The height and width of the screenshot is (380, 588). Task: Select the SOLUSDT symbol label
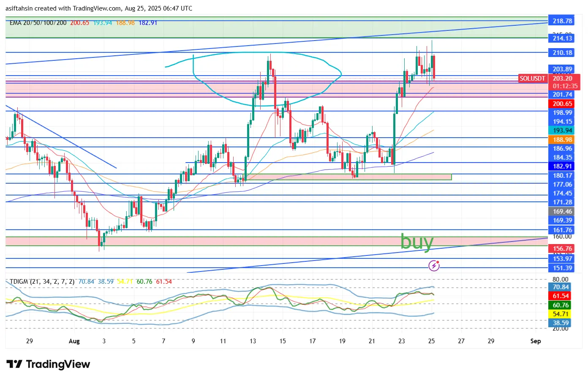532,79
